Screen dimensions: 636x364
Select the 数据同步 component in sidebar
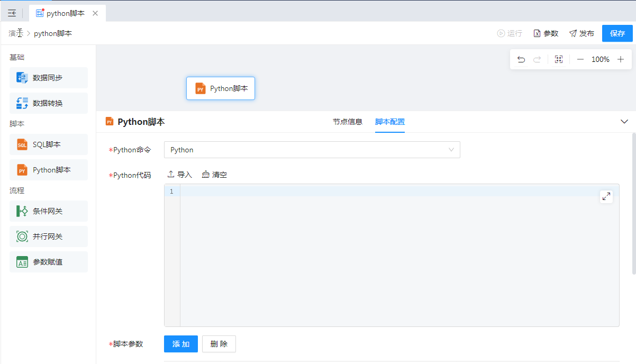[x=49, y=78]
